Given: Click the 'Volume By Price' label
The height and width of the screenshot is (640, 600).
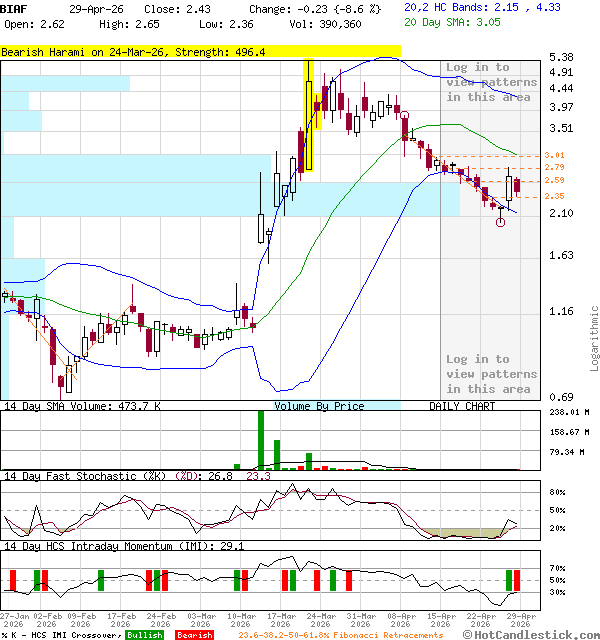Looking at the screenshot, I should pyautogui.click(x=319, y=406).
